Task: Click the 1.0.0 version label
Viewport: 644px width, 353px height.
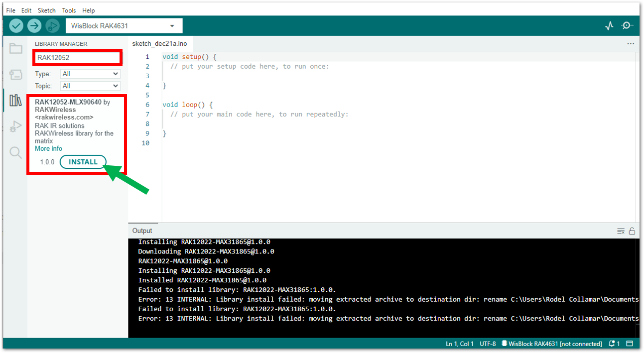Action: (x=47, y=162)
